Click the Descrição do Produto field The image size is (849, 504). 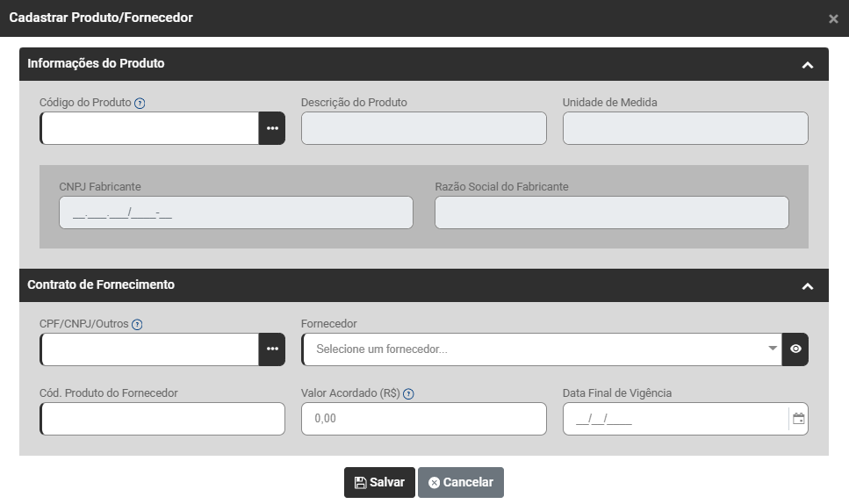(x=423, y=128)
